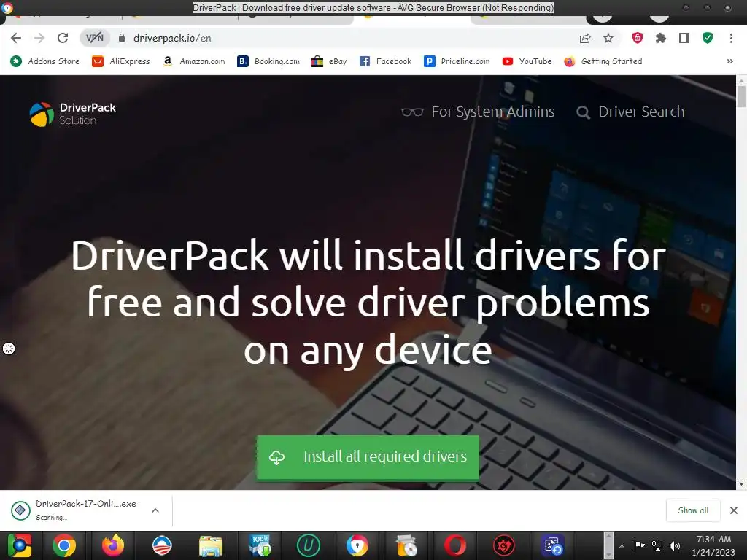Open the blue sync tool taskbar icon
The height and width of the screenshot is (560, 747).
pyautogui.click(x=553, y=545)
